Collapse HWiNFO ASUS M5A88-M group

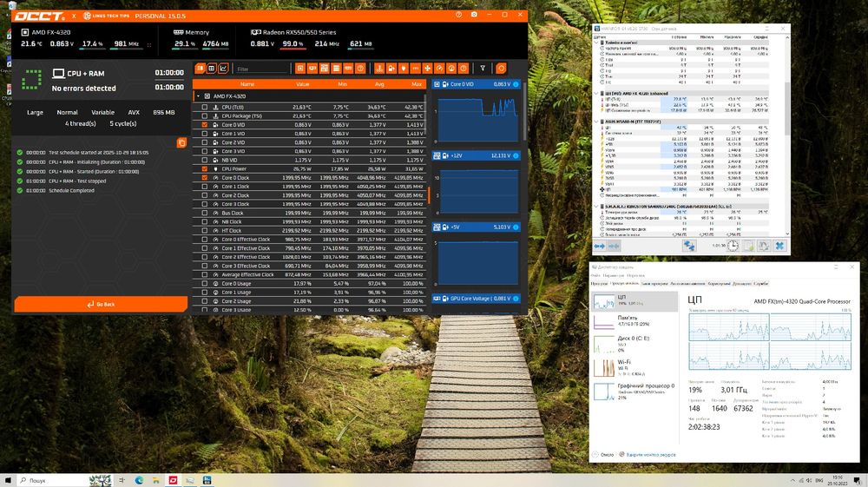point(597,122)
